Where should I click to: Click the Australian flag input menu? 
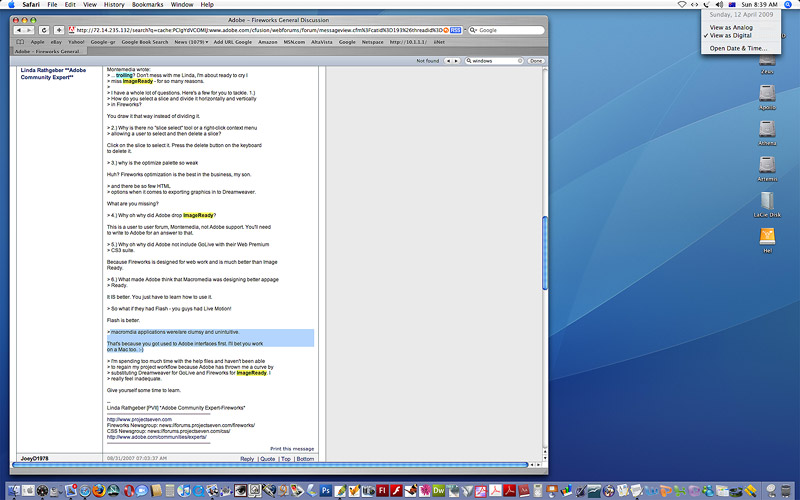tap(732, 5)
